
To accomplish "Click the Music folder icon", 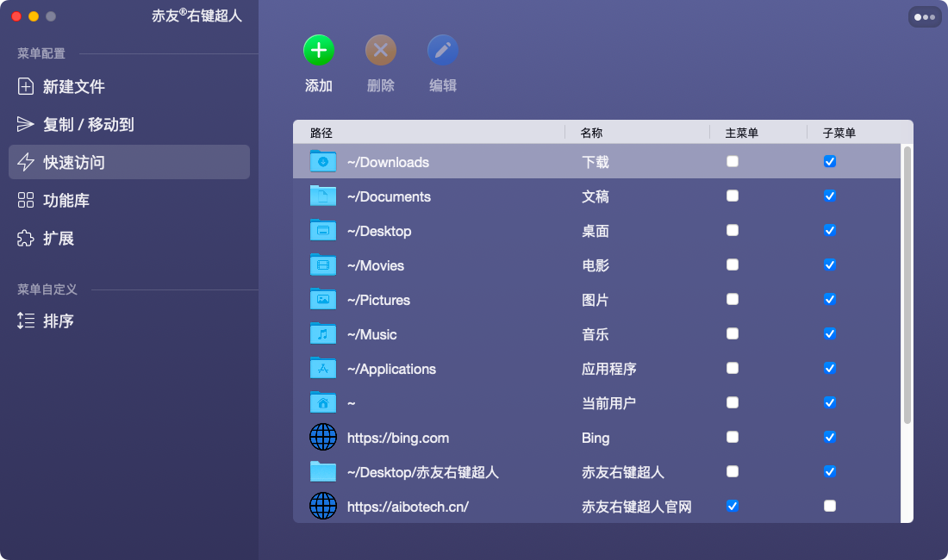I will (x=323, y=333).
